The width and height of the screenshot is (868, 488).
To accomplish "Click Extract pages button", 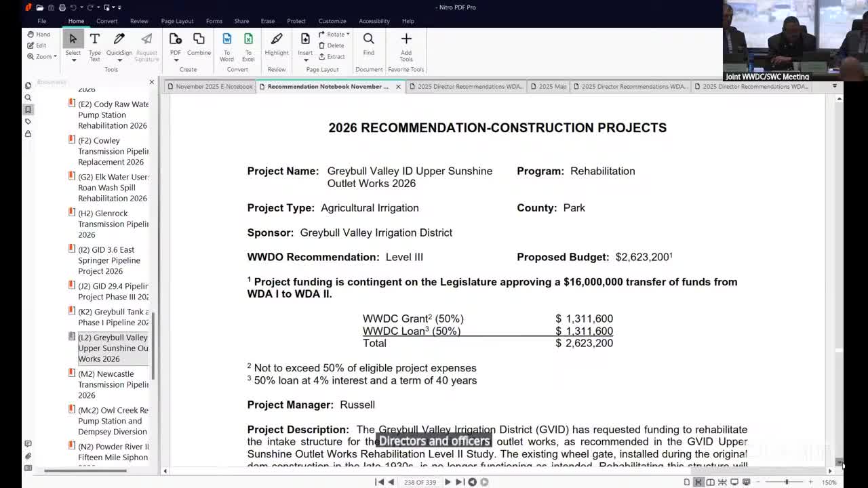I will click(332, 57).
